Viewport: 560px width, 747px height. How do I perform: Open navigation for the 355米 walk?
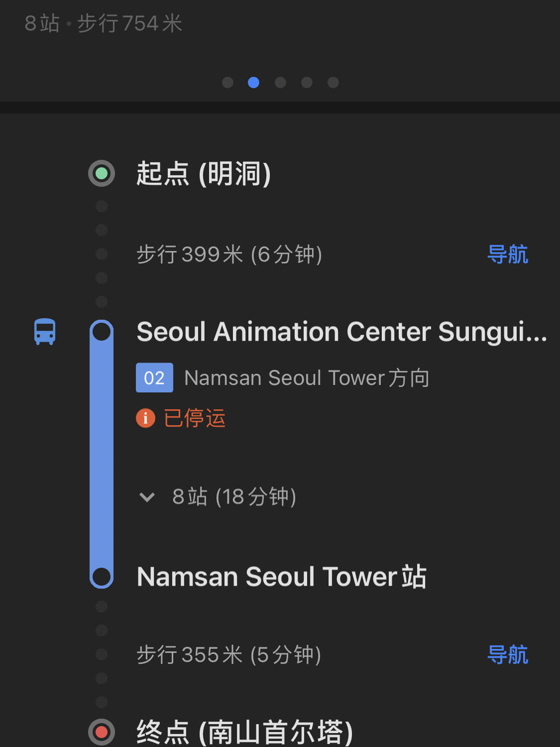pos(508,655)
